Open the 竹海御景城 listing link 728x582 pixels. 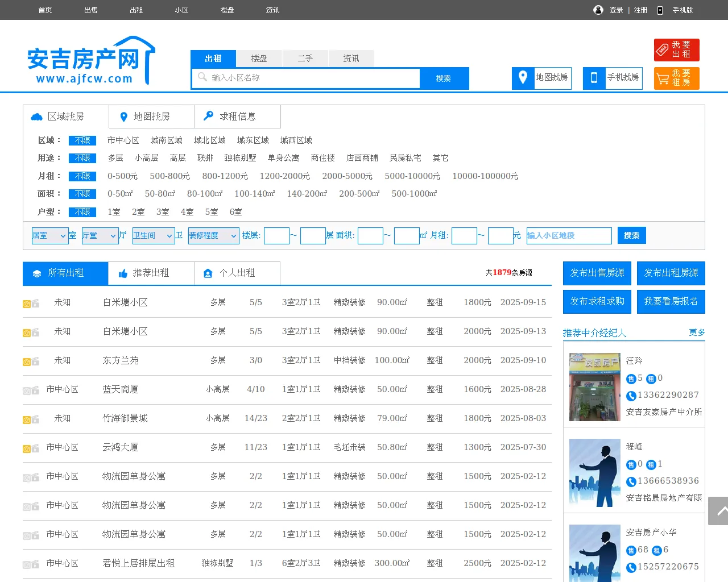click(125, 418)
